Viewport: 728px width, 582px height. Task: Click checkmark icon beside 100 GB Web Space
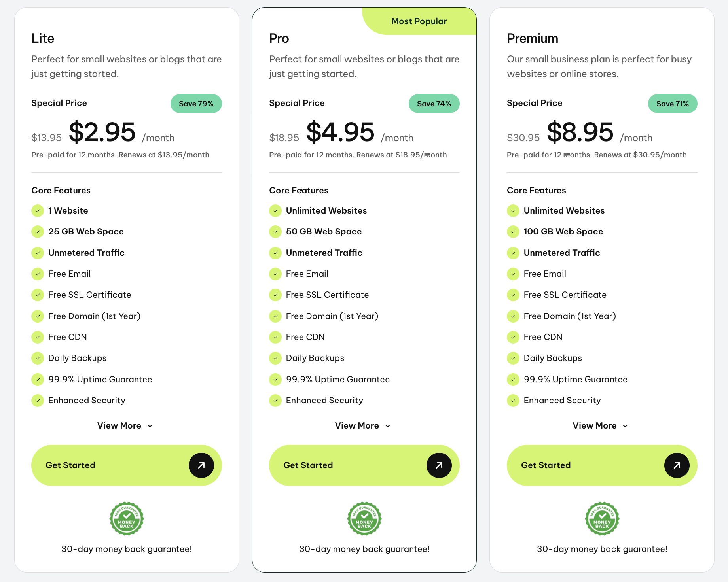[x=513, y=232]
